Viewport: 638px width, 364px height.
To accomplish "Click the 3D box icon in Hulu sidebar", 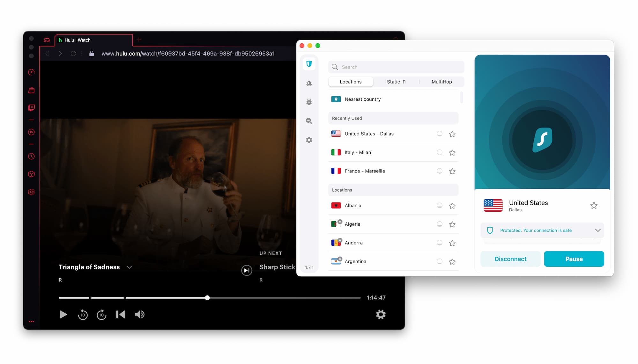I will [x=32, y=174].
